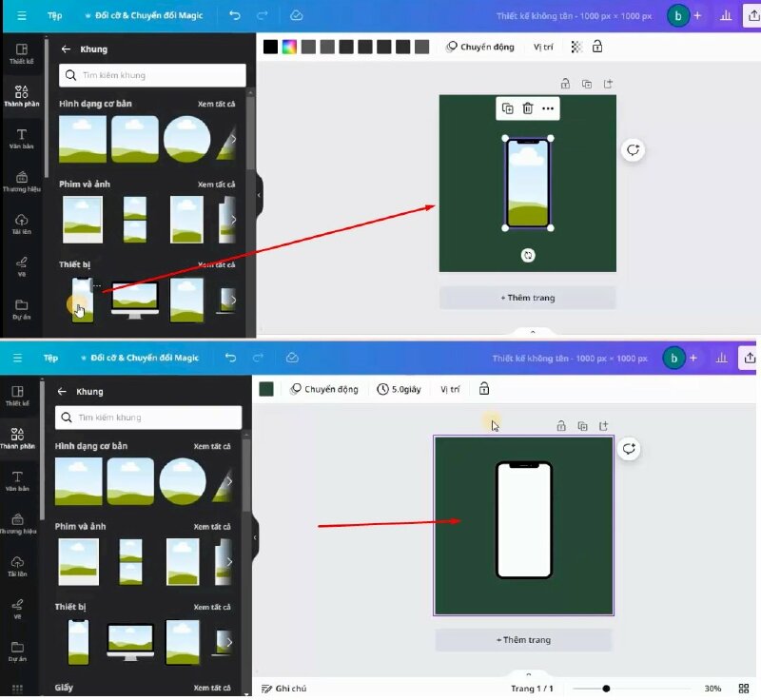The image size is (761, 700).
Task: Open the grid view icon beside 30%
Action: [x=746, y=688]
